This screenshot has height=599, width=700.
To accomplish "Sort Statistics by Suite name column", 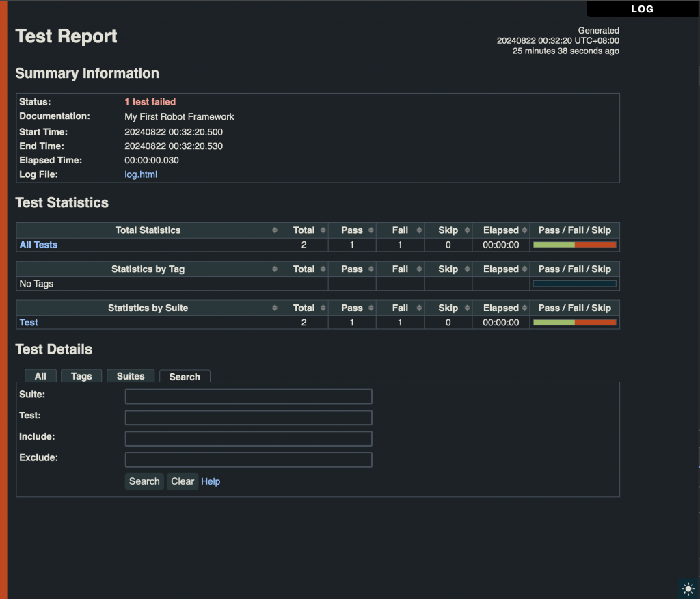I will (148, 308).
